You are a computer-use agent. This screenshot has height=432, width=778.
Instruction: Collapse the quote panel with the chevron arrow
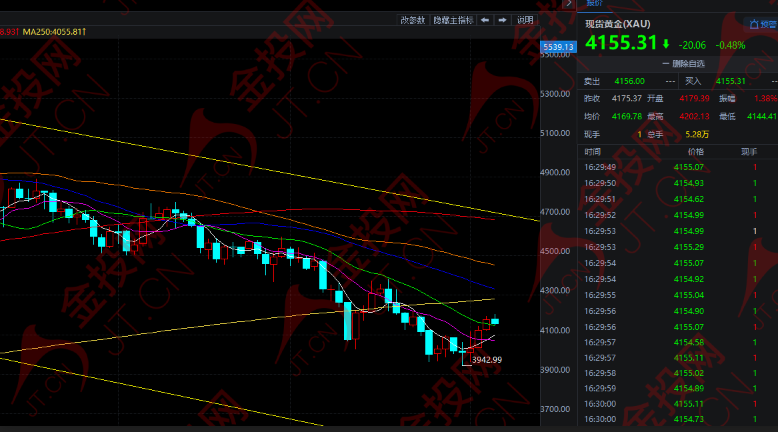(x=569, y=4)
